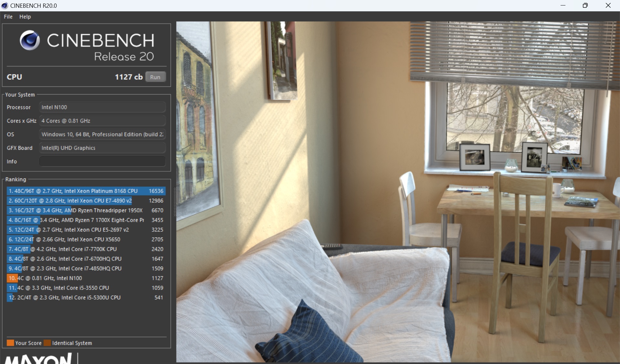Open the Help menu
620x364 pixels.
25,16
